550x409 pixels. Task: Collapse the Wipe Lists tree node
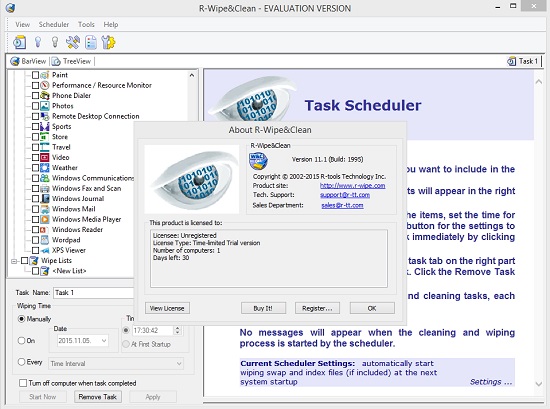click(14, 261)
